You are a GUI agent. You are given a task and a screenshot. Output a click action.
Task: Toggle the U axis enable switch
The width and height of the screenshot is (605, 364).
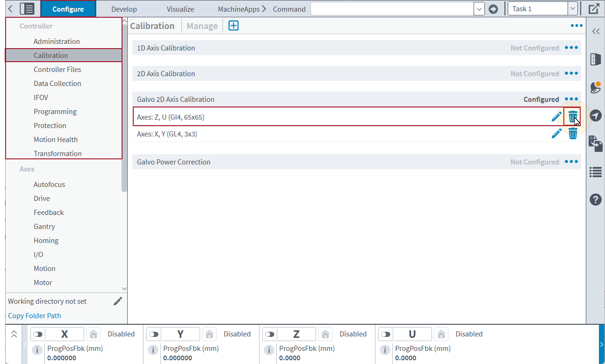(x=386, y=334)
